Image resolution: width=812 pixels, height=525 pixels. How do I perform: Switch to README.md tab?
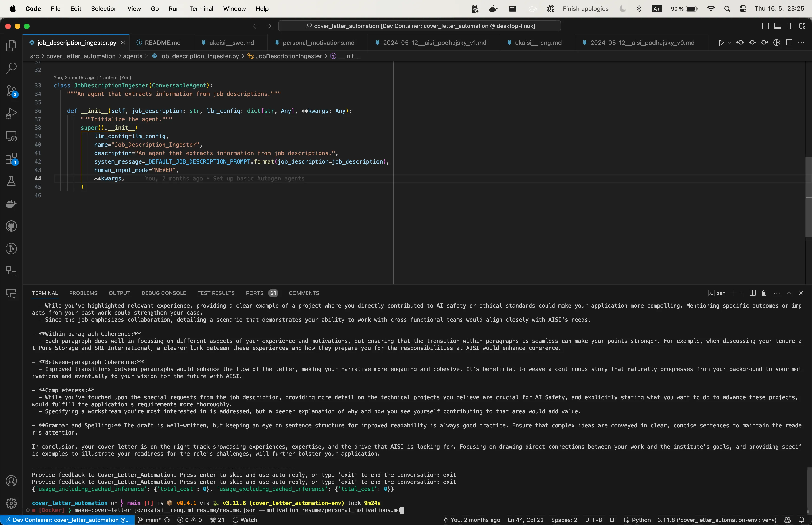point(163,43)
